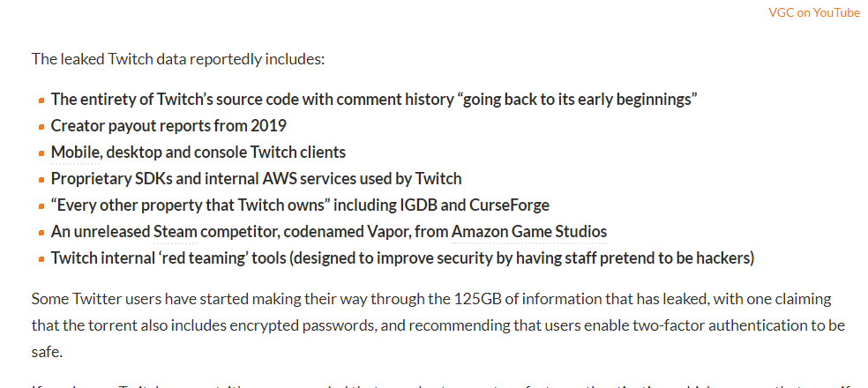868x388 pixels.
Task: Click bullet marker beside Twitch's source code item
Action: [x=41, y=101]
